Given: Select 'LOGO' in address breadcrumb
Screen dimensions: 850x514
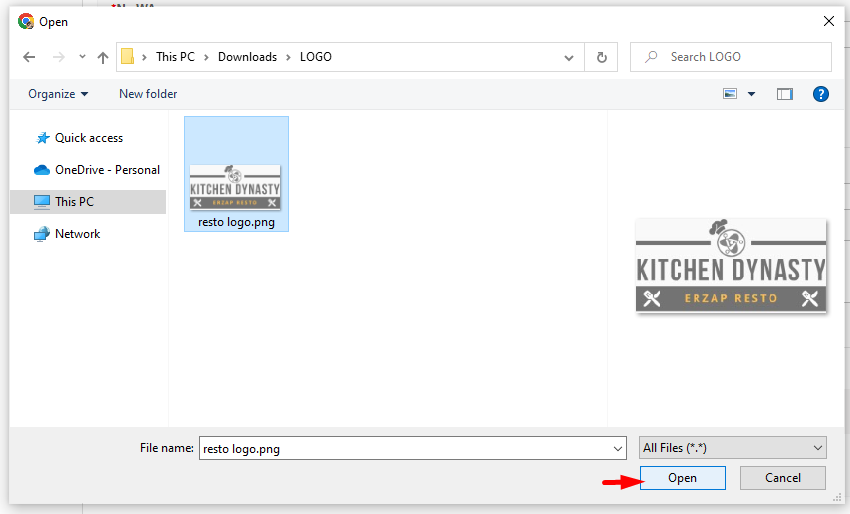Looking at the screenshot, I should 315,56.
